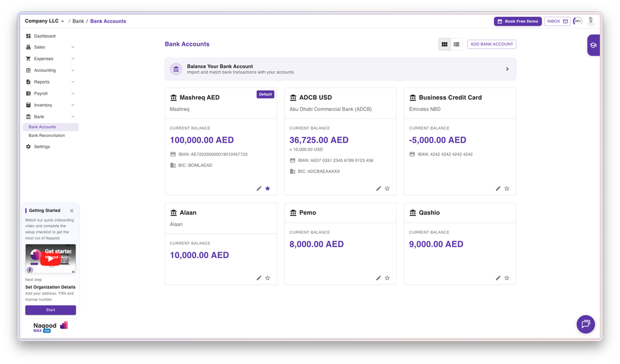This screenshot has height=364, width=620.
Task: Play the Getting Started onboarding video
Action: point(51,259)
